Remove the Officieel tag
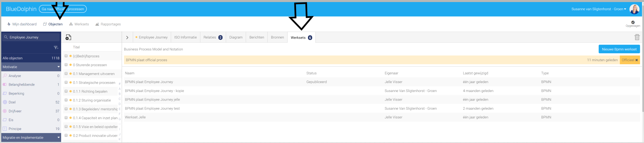This screenshot has width=644, height=143. coord(636,60)
